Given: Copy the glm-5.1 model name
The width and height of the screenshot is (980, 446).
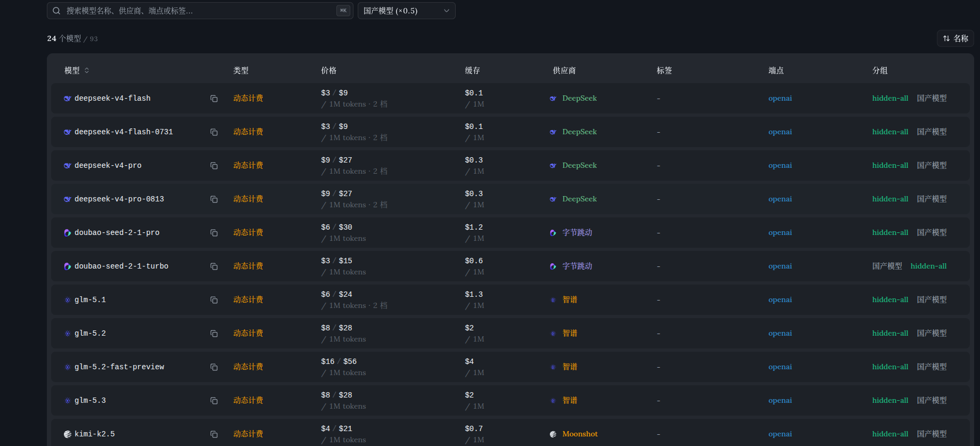Looking at the screenshot, I should [214, 300].
